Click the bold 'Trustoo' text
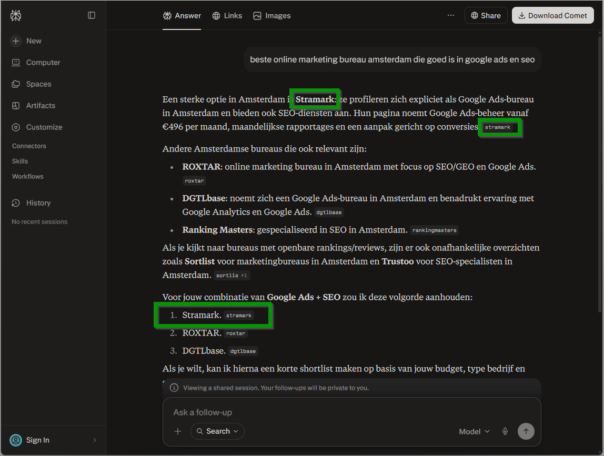 pos(398,262)
